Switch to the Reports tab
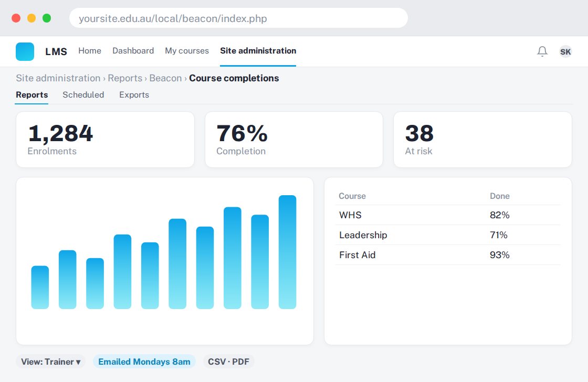Image resolution: width=588 pixels, height=382 pixels. 32,95
